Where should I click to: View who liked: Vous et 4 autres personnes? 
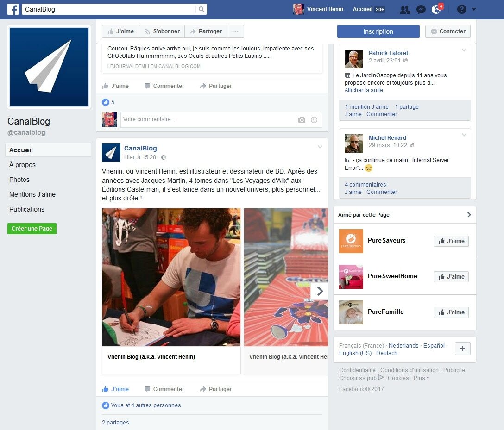coord(146,405)
